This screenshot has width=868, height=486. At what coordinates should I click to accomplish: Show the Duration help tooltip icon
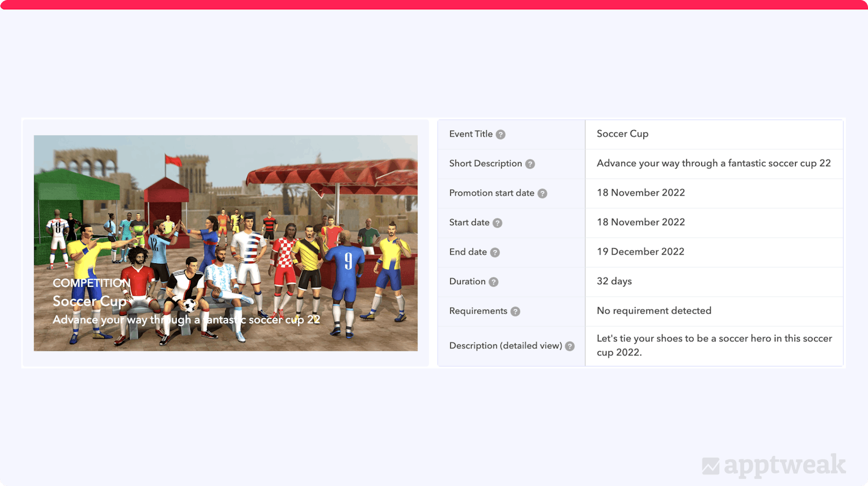tap(493, 282)
